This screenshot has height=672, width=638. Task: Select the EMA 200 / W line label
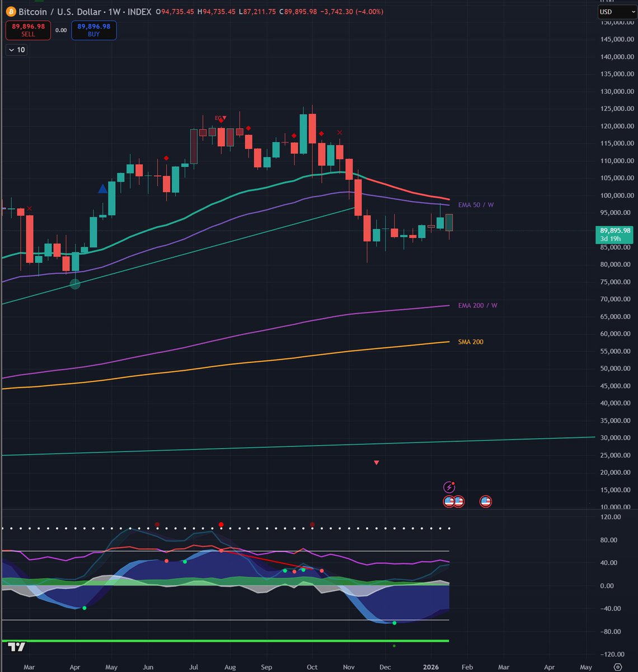point(477,305)
